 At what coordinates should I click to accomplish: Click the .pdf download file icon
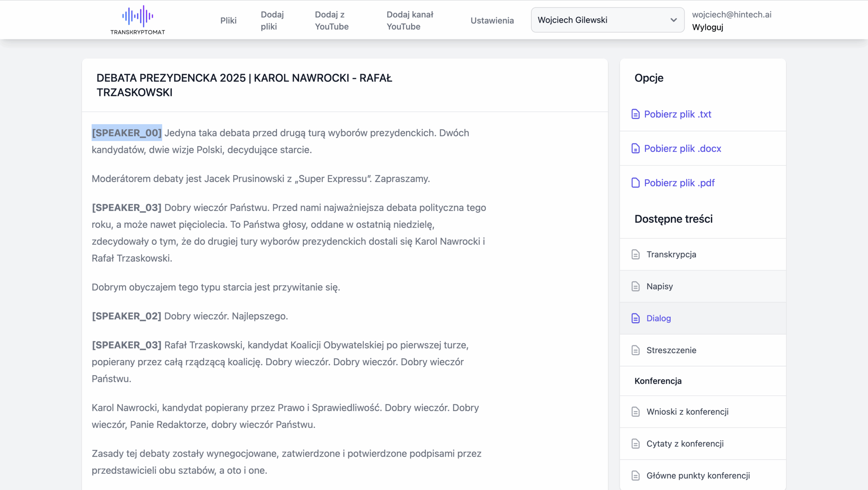635,183
